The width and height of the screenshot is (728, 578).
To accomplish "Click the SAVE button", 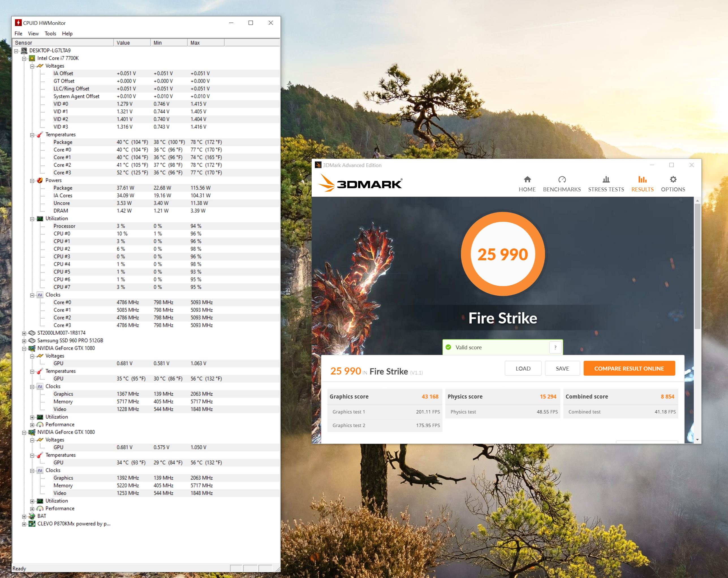I will tap(562, 369).
